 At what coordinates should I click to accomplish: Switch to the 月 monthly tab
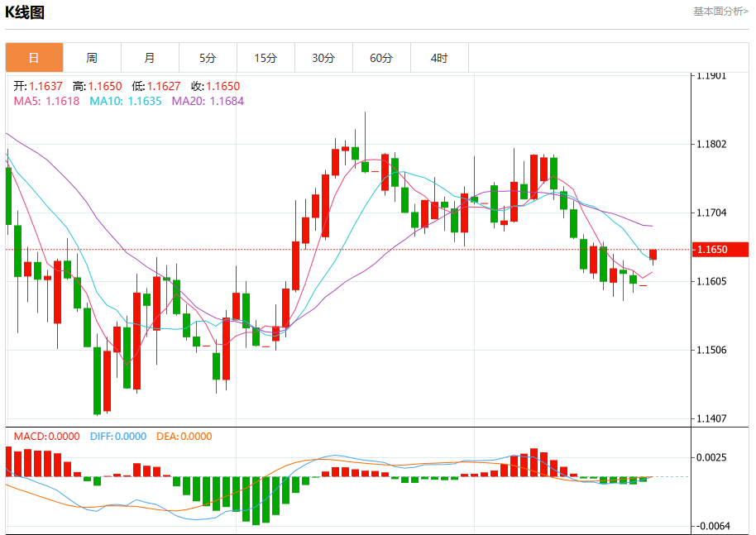[x=150, y=58]
